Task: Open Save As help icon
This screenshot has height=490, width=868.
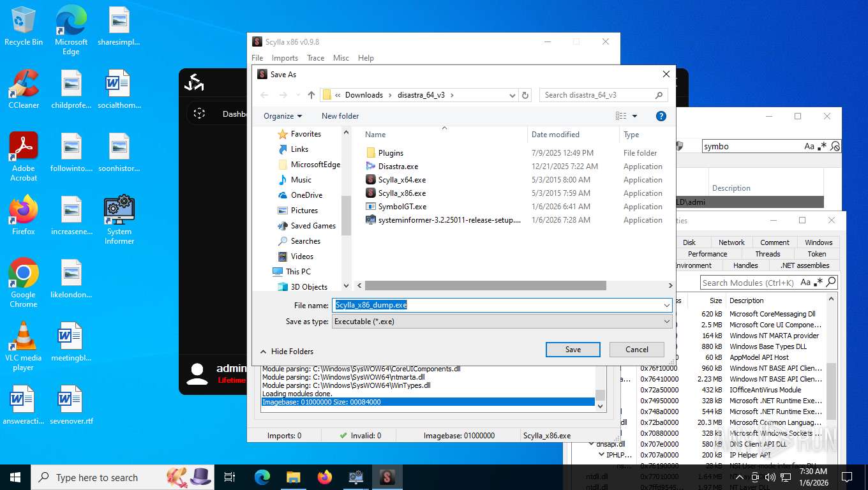Action: (x=661, y=116)
